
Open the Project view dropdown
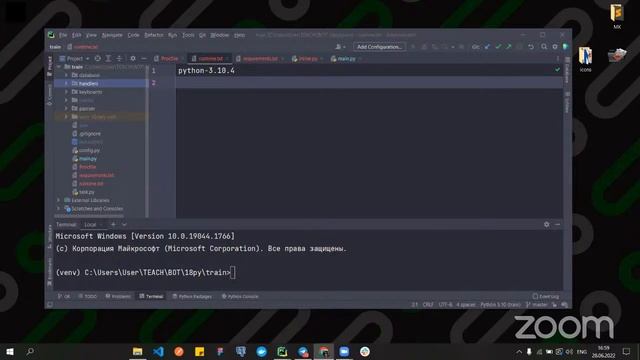click(75, 59)
